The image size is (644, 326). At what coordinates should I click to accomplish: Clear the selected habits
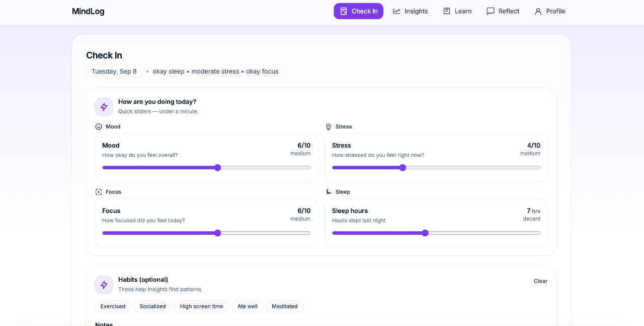[x=540, y=281]
